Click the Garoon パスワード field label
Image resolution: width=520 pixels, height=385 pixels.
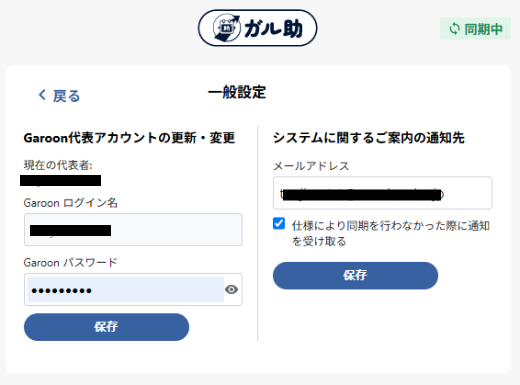click(70, 263)
